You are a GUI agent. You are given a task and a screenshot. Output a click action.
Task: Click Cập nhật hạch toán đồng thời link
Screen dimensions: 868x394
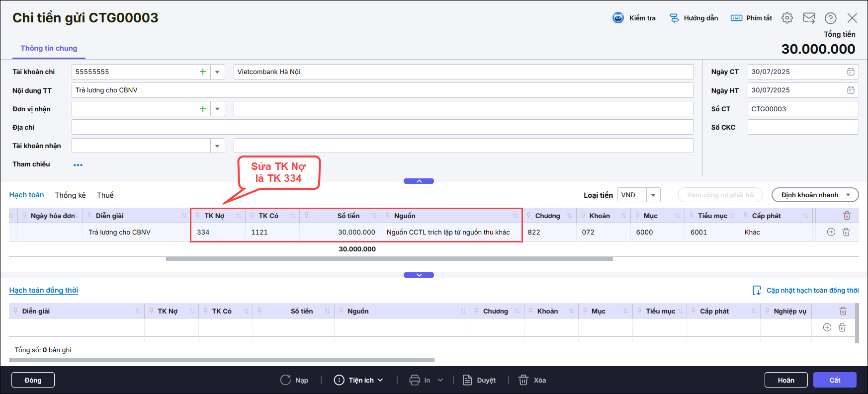pos(812,291)
